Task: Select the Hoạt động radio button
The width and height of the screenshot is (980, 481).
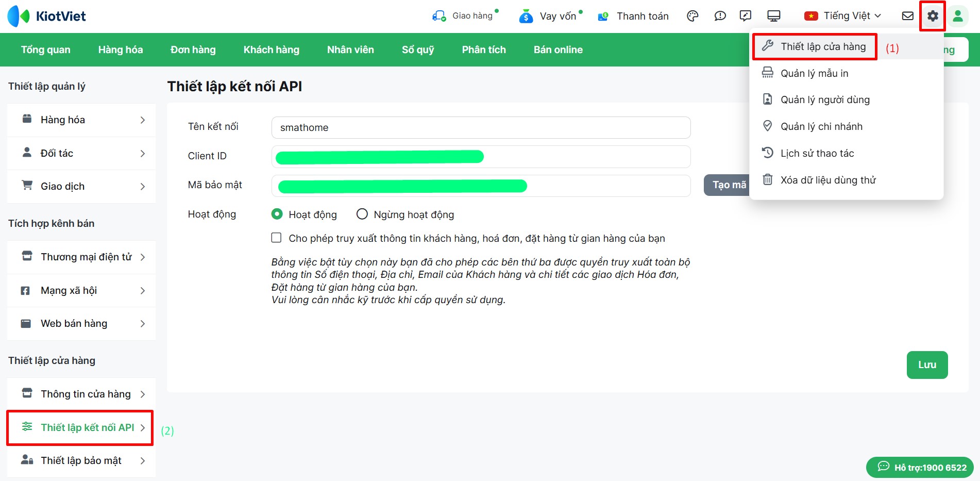Action: 277,214
